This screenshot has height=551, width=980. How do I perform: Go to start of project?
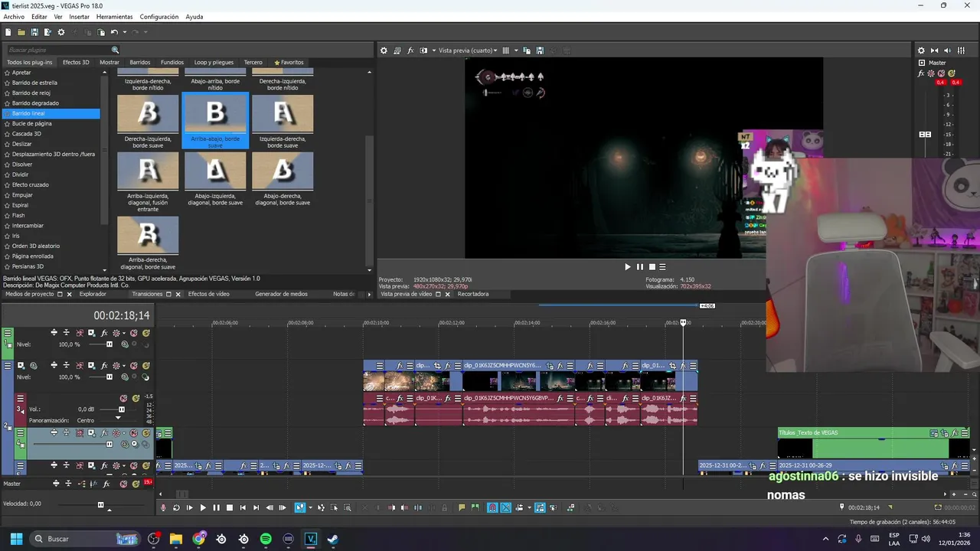243,507
